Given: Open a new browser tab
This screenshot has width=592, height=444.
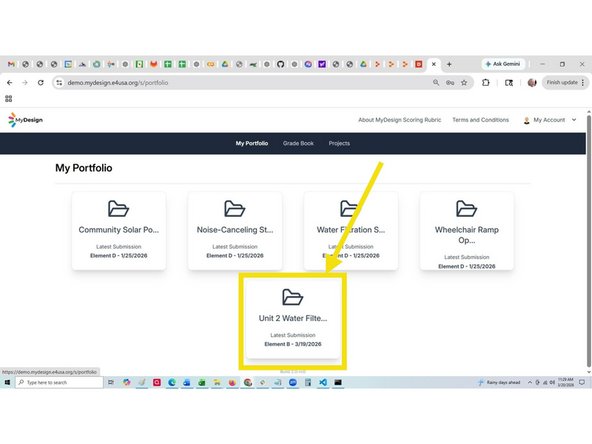Looking at the screenshot, I should (449, 64).
